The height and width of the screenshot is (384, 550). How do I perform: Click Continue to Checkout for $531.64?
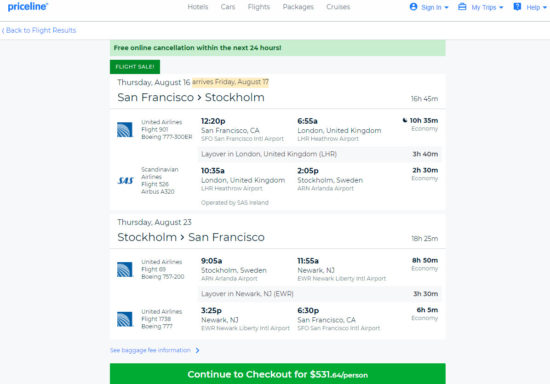[277, 374]
